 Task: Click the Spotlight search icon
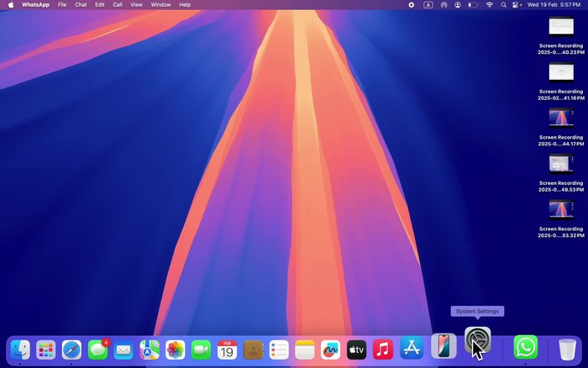pyautogui.click(x=502, y=5)
